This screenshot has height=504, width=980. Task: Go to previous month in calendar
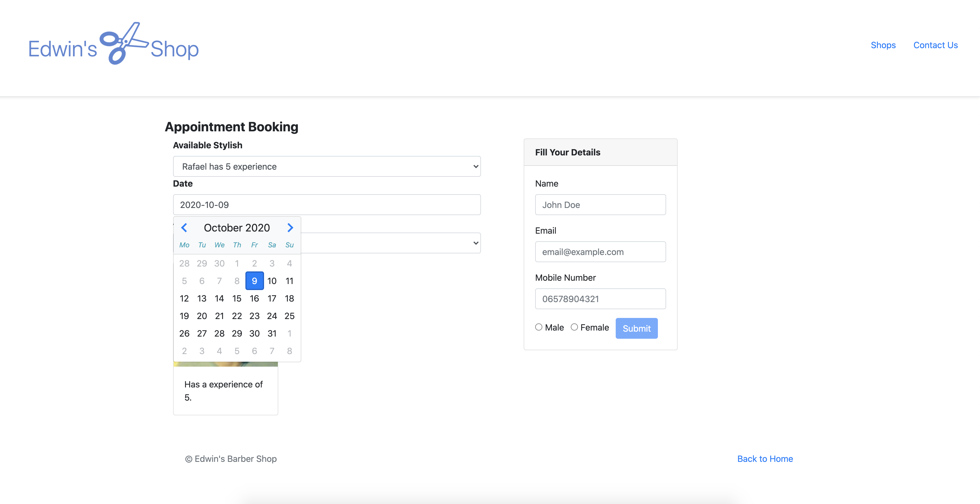184,228
